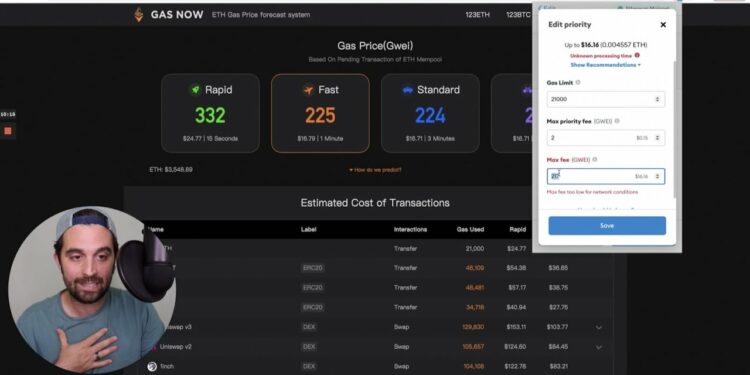
Task: Click the 21,000 gas used cell
Action: click(475, 249)
